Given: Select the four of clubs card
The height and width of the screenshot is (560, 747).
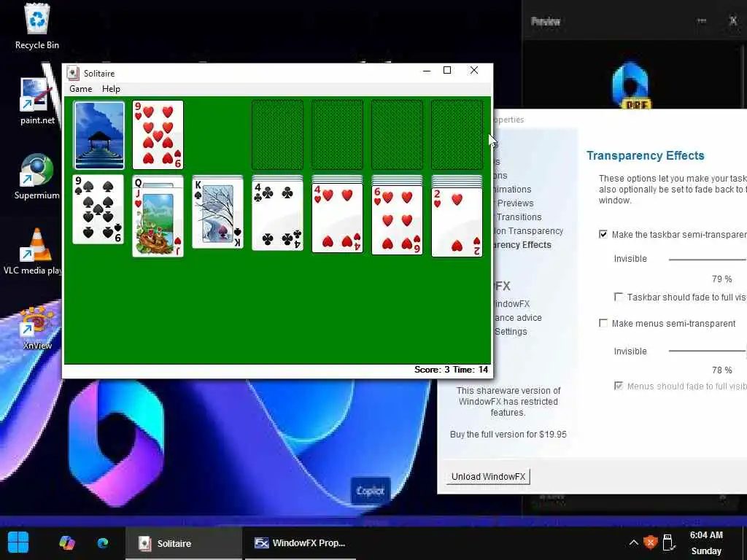Looking at the screenshot, I should point(277,216).
